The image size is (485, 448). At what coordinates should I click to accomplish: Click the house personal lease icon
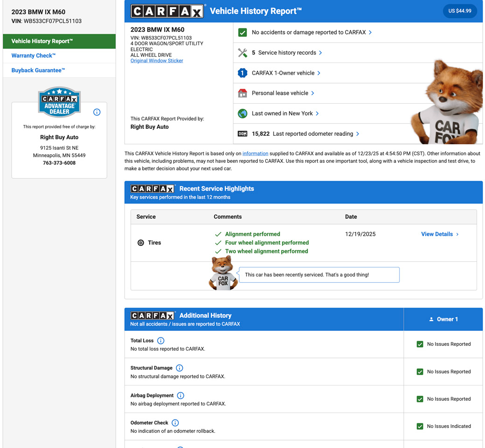tap(242, 93)
